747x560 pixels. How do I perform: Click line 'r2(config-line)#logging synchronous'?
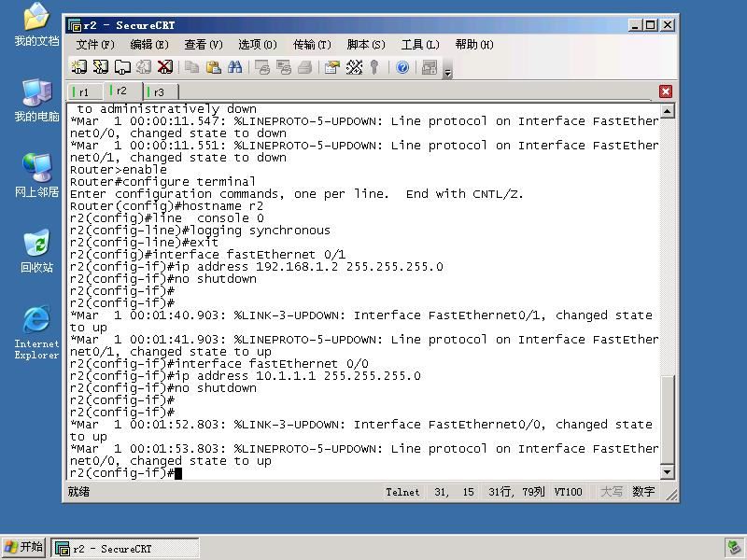click(200, 231)
